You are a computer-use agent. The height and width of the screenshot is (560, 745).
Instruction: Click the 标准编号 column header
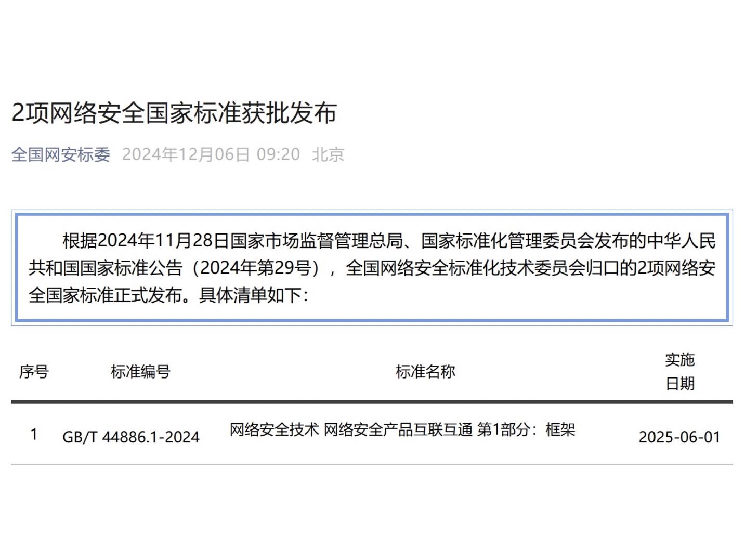(x=140, y=372)
